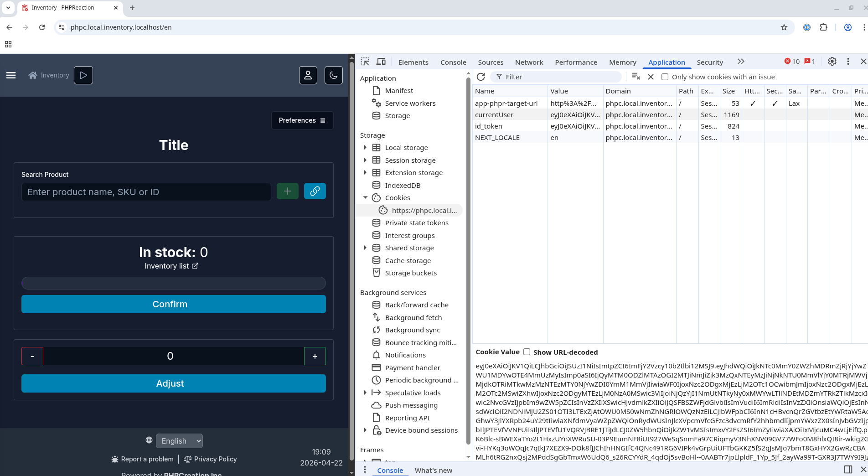Image resolution: width=868 pixels, height=476 pixels.
Task: Show more DevTools tabs chevron
Action: click(x=741, y=62)
